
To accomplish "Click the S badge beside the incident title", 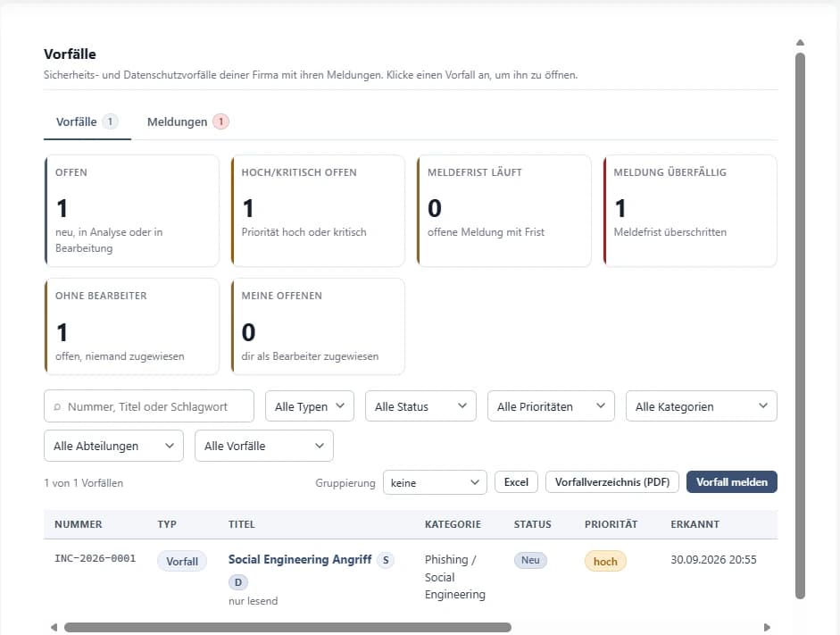I will pos(386,560).
